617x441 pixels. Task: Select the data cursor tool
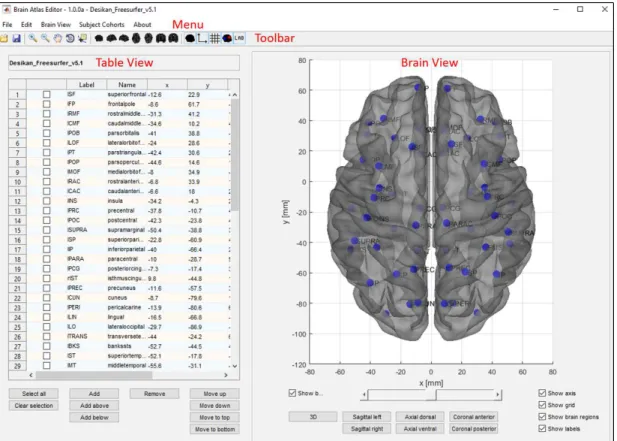click(82, 39)
